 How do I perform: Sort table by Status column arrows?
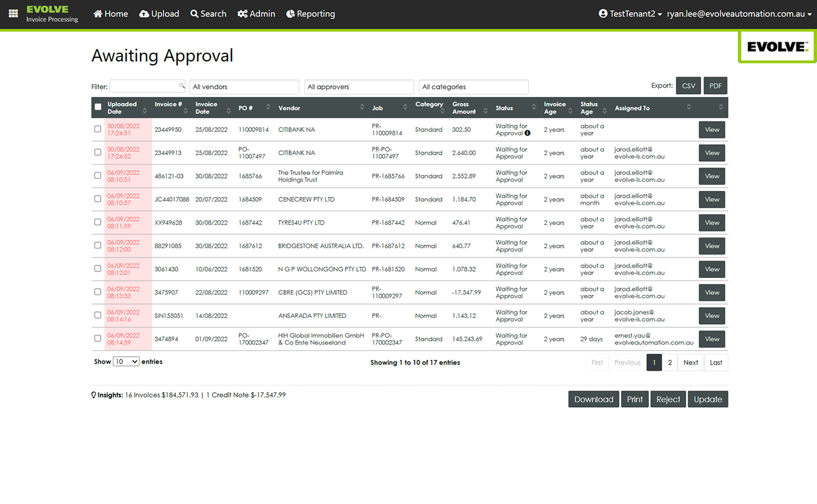coord(534,108)
